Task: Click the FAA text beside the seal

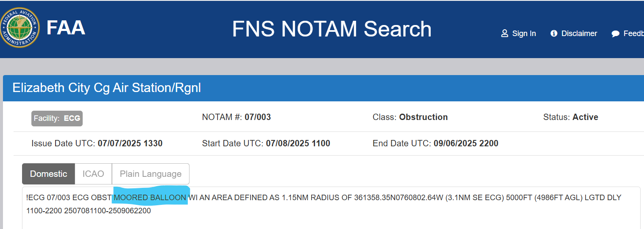Action: [66, 28]
